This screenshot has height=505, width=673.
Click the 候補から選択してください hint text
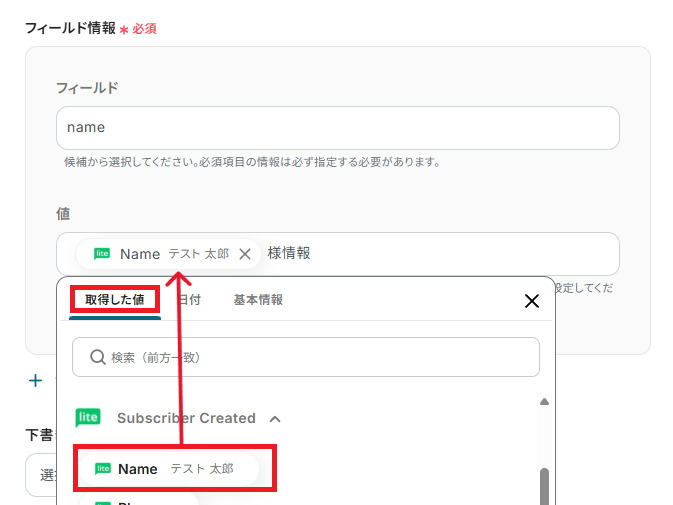(x=253, y=162)
